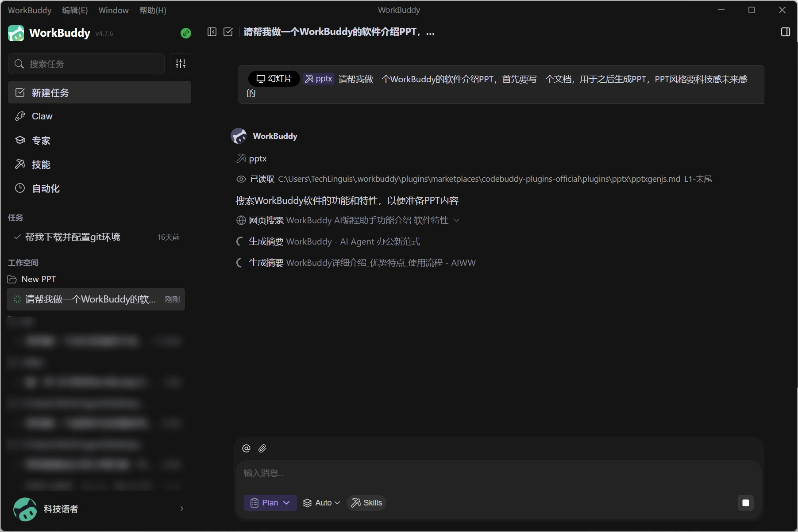Expand the 网页搜索 web search result

tap(456, 220)
